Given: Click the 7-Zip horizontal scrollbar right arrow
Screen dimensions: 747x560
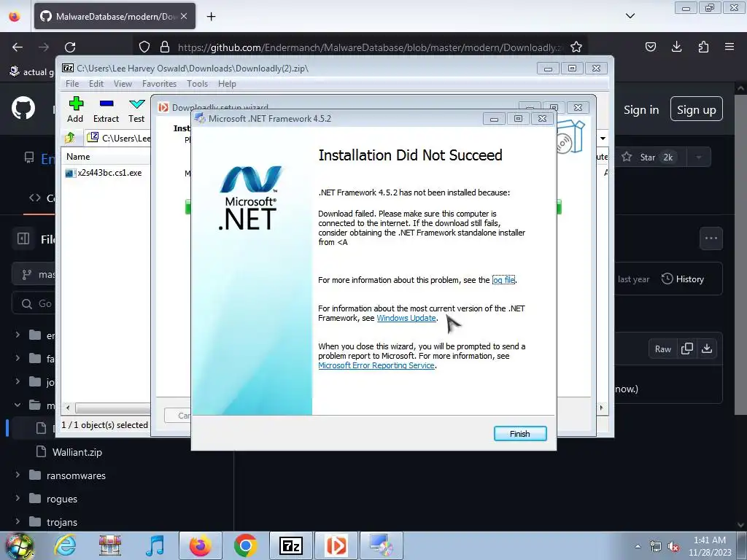Looking at the screenshot, I should tap(601, 408).
